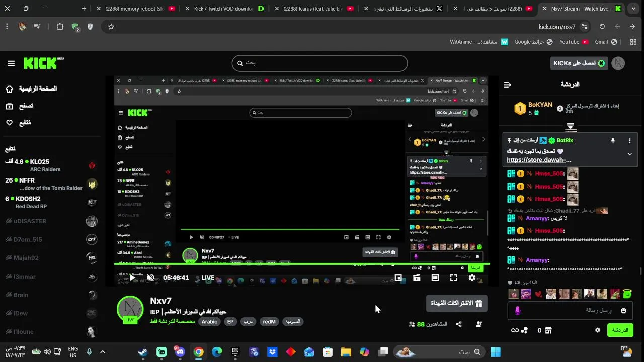
Task: Share the stream with the share icon
Action: [x=459, y=324]
